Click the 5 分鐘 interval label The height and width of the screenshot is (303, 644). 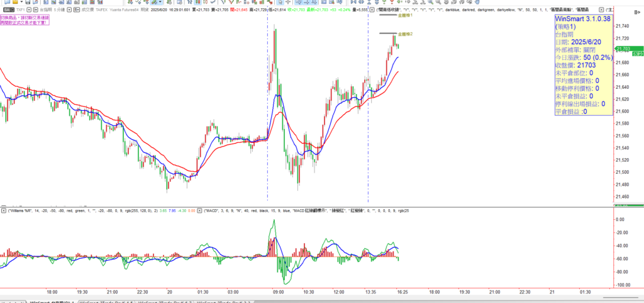(x=60, y=9)
